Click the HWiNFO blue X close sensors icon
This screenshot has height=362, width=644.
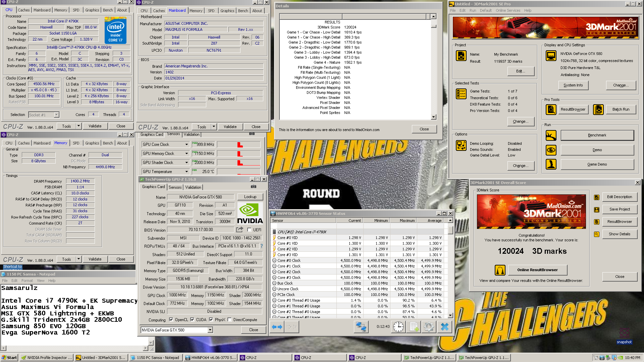(445, 327)
